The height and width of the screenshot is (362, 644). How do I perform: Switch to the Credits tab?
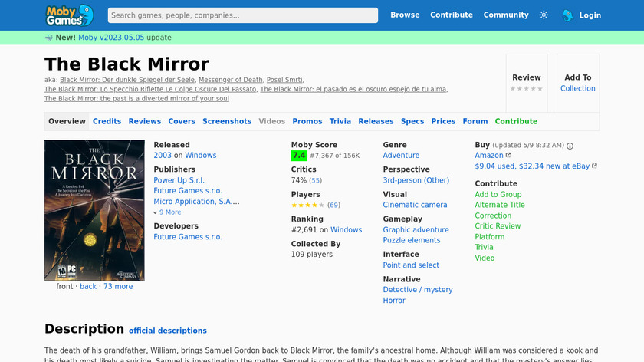(107, 122)
